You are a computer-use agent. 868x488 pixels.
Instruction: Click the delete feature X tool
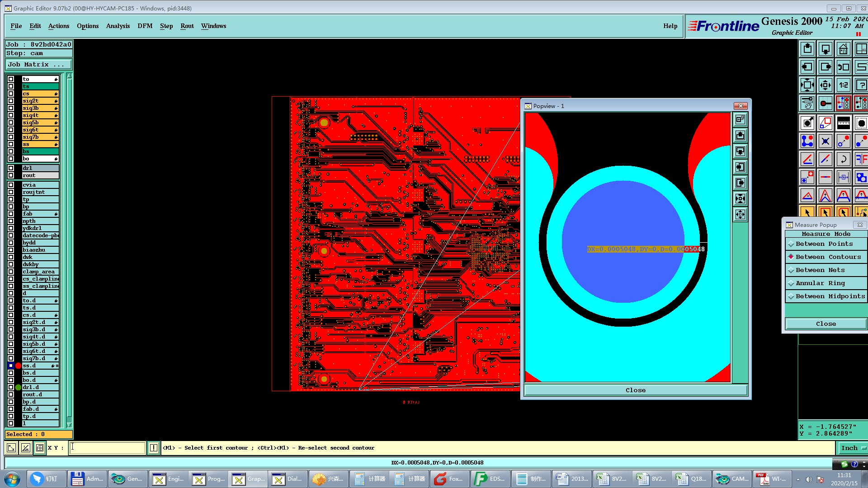point(825,141)
